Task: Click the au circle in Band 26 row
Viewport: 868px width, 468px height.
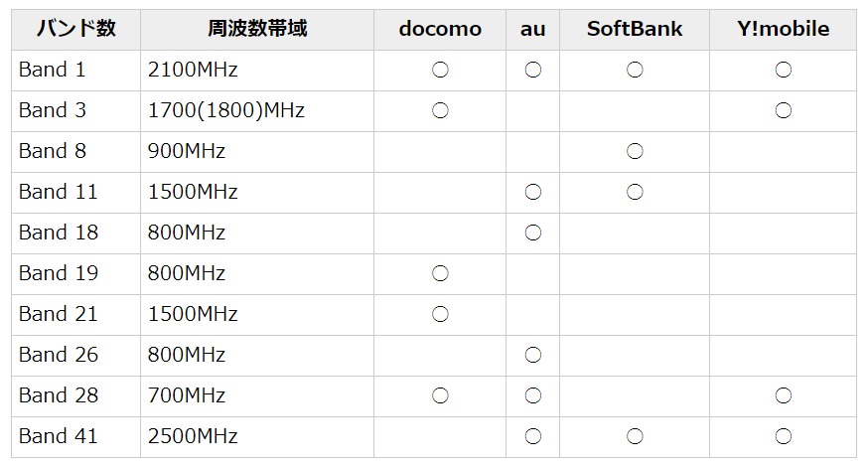Action: pos(532,355)
